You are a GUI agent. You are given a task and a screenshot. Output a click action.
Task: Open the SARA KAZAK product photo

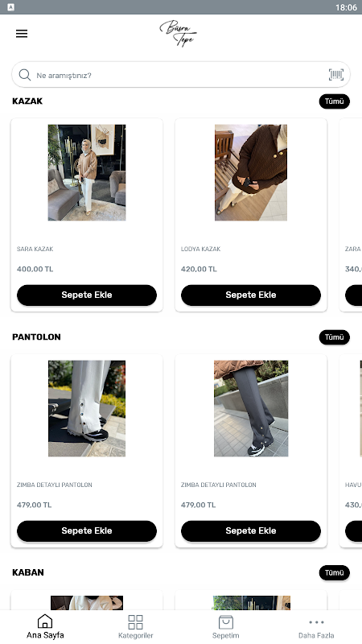point(87,172)
